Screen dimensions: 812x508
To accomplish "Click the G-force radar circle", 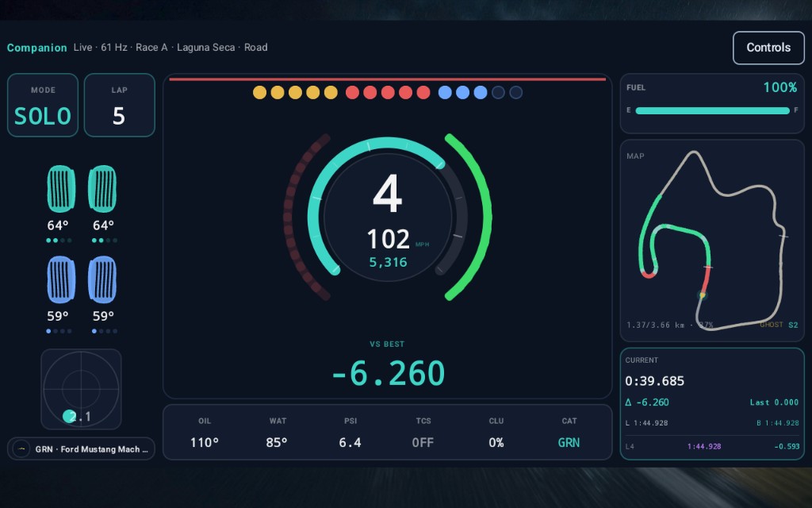I will (x=82, y=389).
